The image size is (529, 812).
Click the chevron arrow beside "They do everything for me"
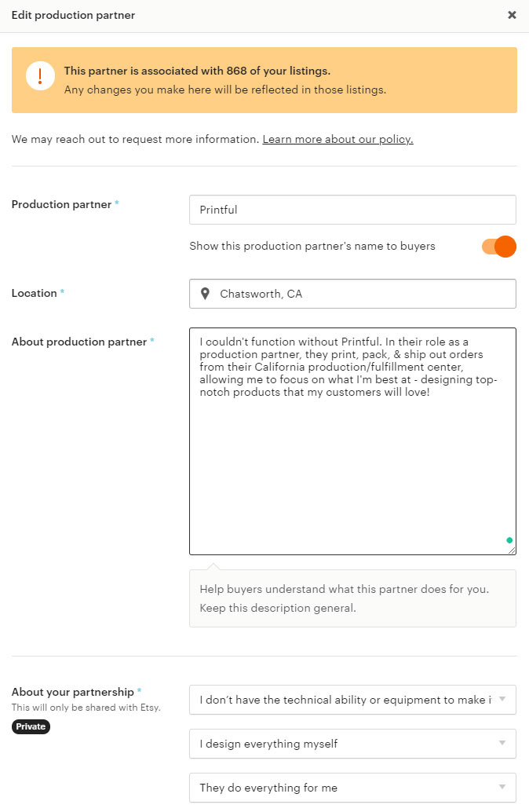[x=504, y=787]
